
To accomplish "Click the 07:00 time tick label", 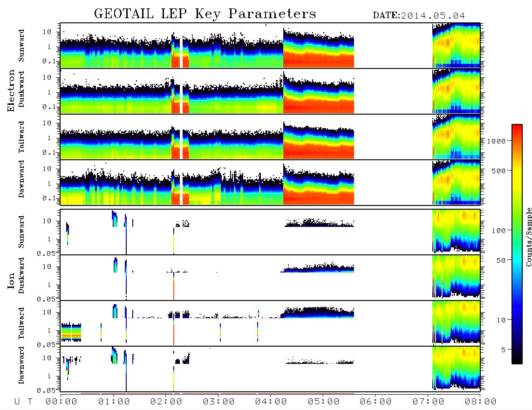I will tap(429, 402).
